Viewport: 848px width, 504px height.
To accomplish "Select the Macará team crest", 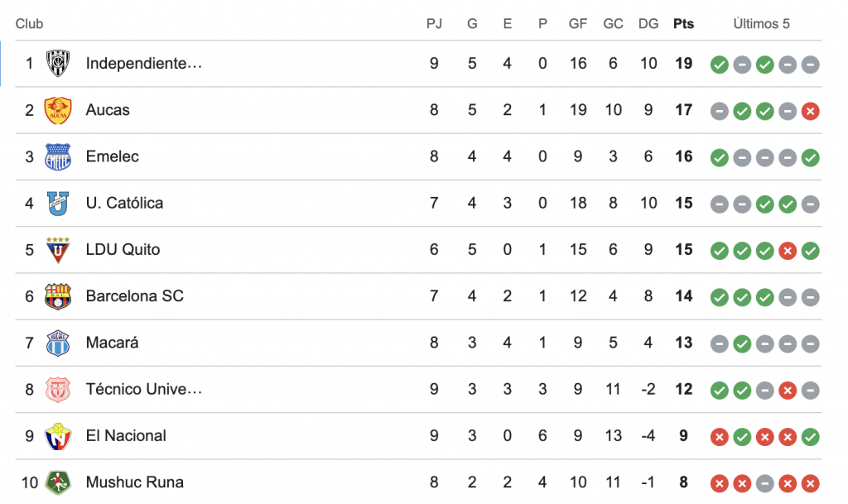I will click(58, 343).
